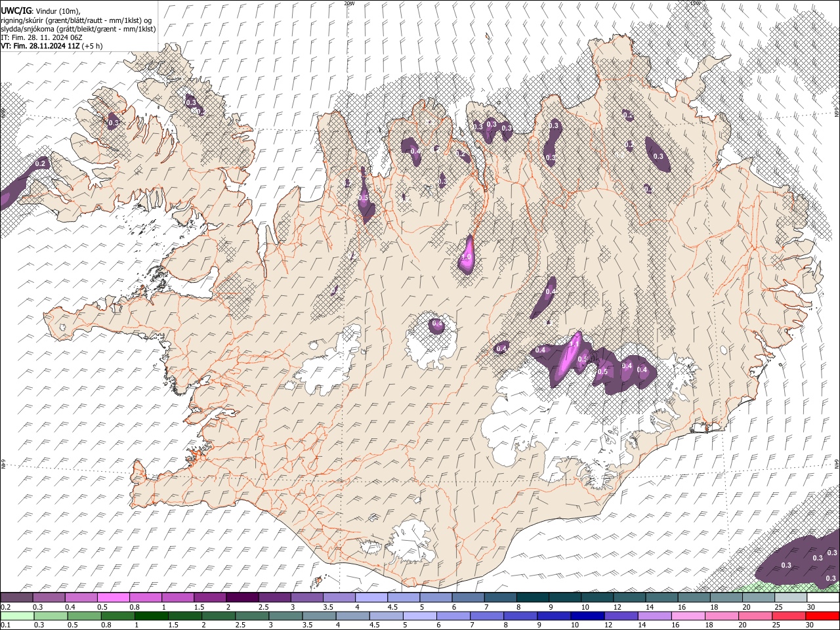Pick the deep blue rain swatch from 10 to 12

587,616
